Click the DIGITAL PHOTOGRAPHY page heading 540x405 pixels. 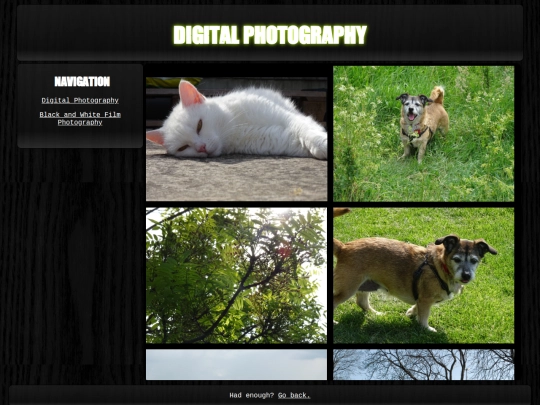pos(270,35)
